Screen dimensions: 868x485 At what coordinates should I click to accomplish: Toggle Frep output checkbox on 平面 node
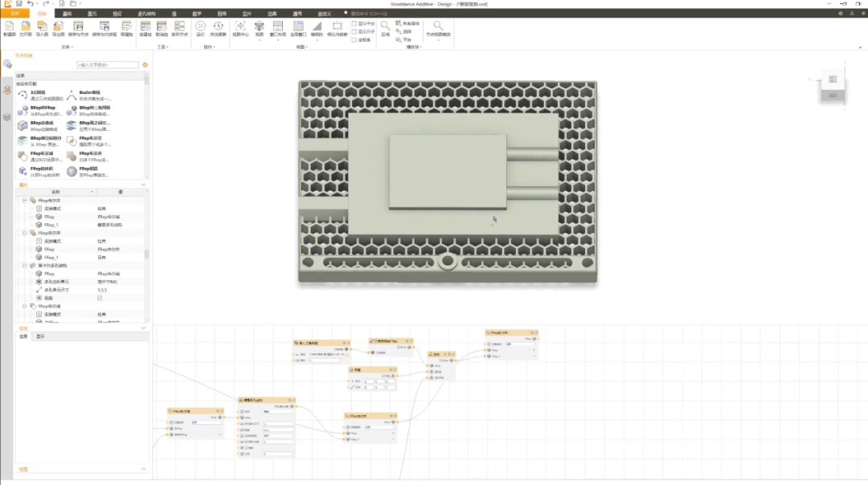(383, 376)
